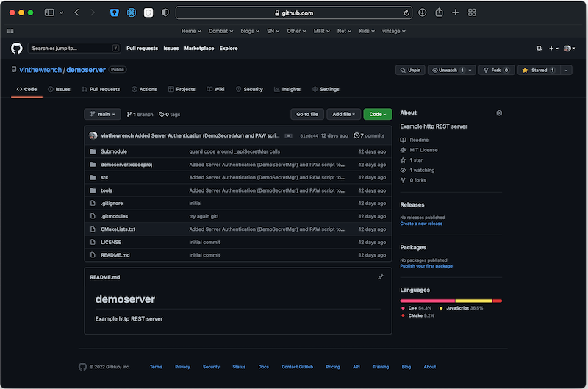Open Explore in the top navigation
Screen dimensions: 588x389
click(229, 49)
